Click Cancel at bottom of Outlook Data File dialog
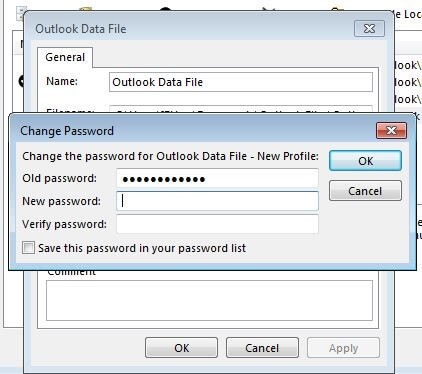 coord(262,348)
